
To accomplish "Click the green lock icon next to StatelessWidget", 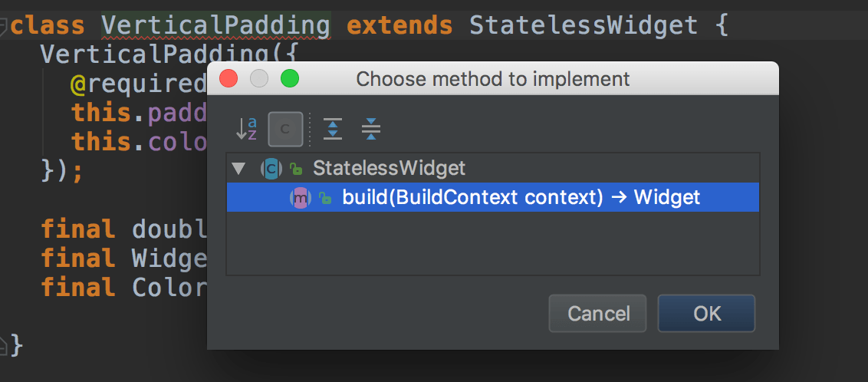I will 296,168.
